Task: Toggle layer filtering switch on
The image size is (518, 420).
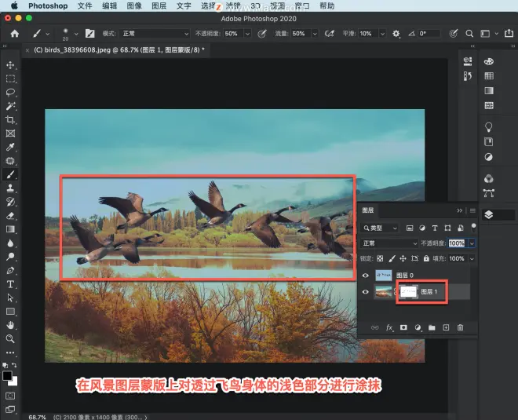Action: tap(473, 228)
